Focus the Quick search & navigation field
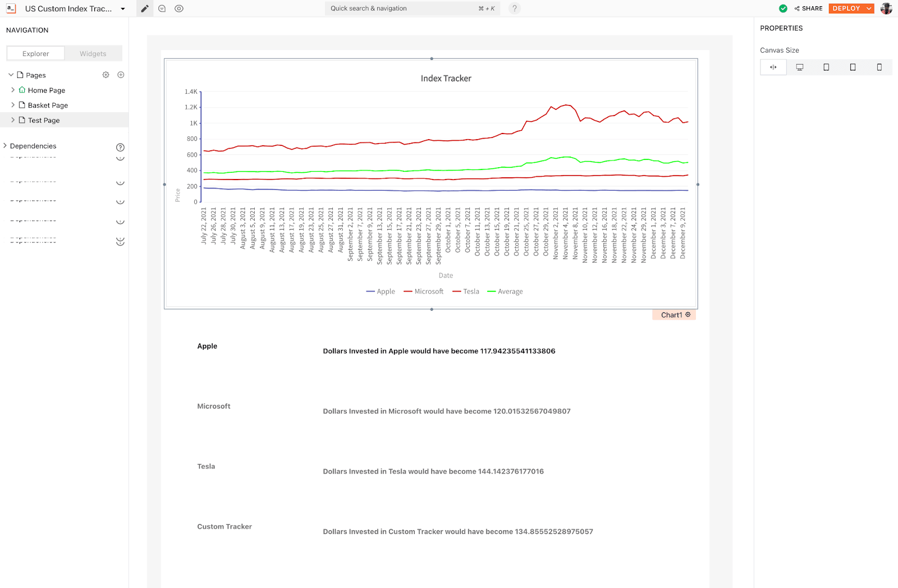The image size is (898, 588). [401, 8]
